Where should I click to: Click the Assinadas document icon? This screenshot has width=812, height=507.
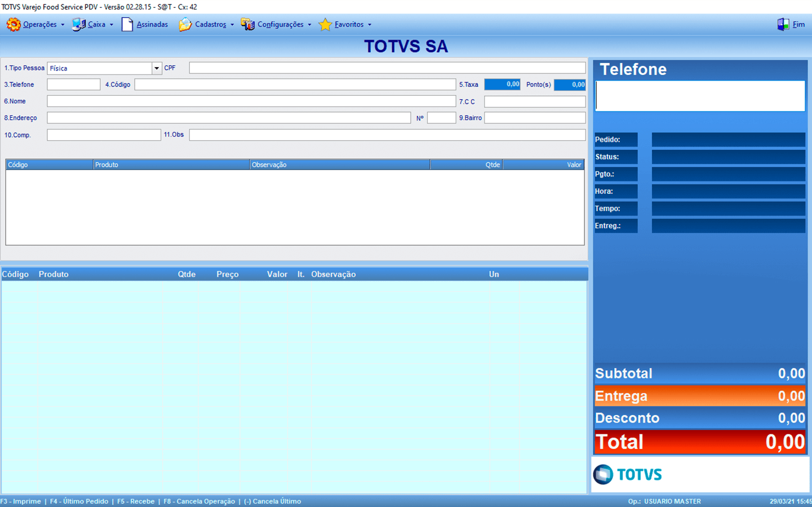(127, 25)
